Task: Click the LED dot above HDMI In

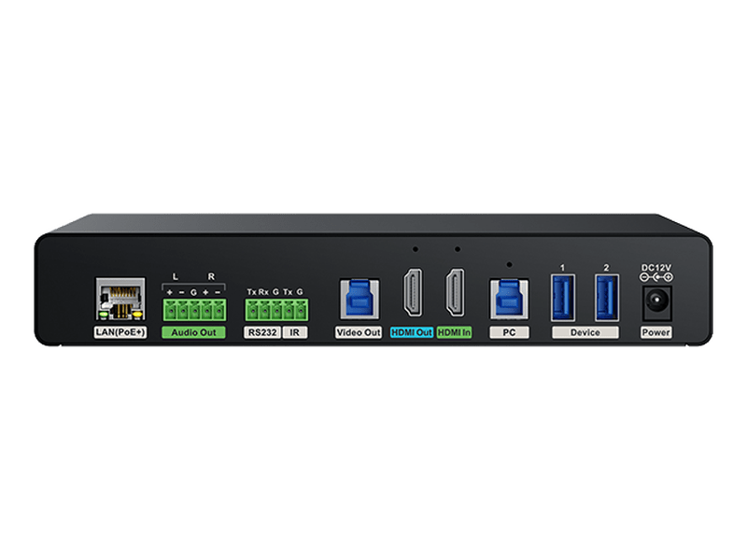Action: (x=458, y=249)
